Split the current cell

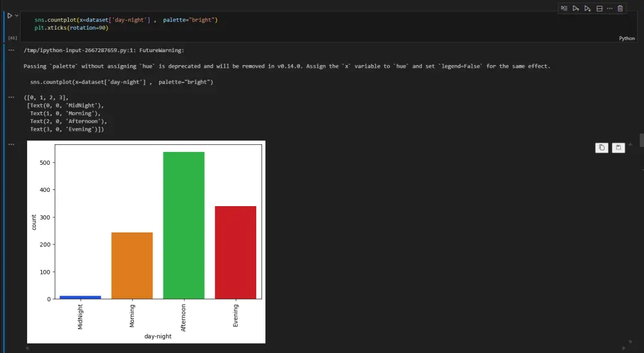pyautogui.click(x=599, y=8)
